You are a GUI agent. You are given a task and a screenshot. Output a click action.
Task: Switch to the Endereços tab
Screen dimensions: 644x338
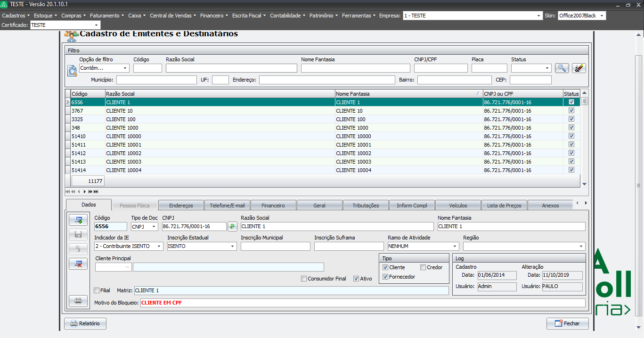[x=181, y=206]
